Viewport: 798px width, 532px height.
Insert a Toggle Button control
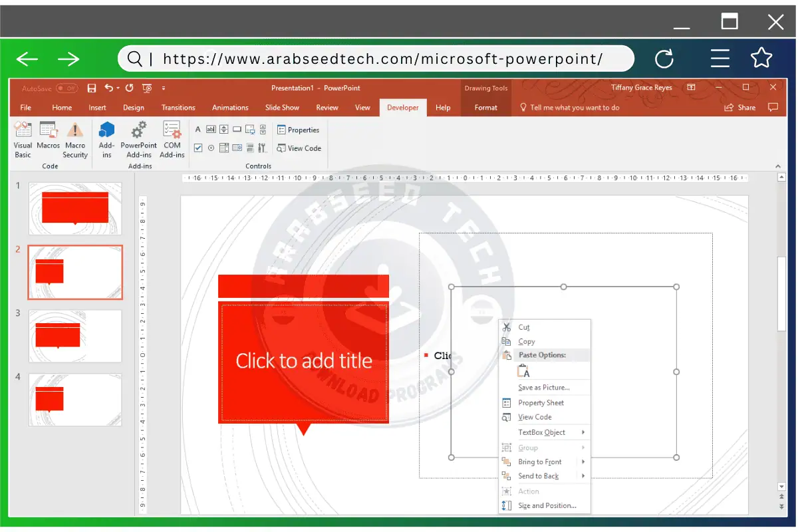pos(250,148)
